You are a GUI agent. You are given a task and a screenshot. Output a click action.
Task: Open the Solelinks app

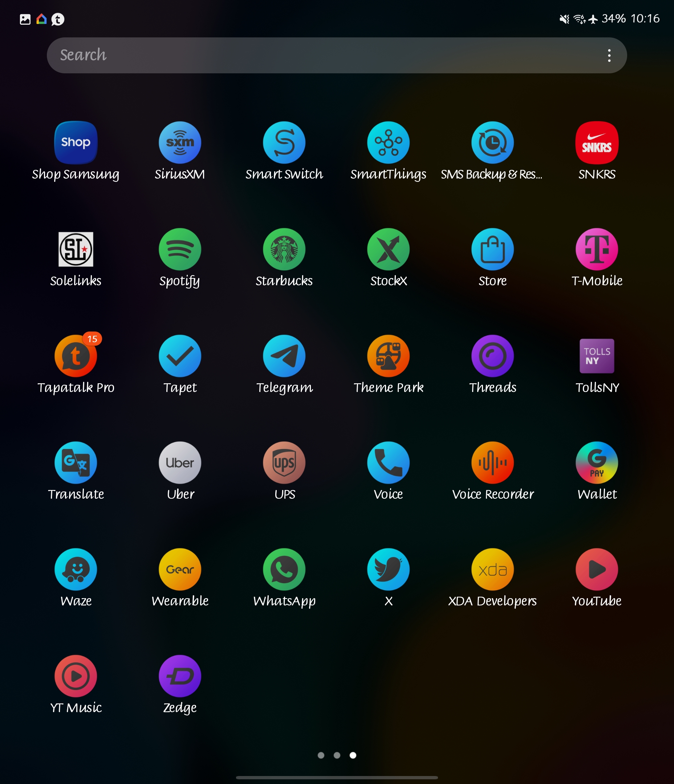(76, 249)
